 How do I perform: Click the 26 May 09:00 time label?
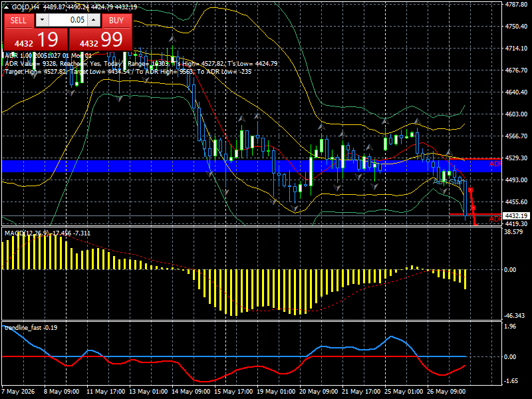(x=446, y=392)
